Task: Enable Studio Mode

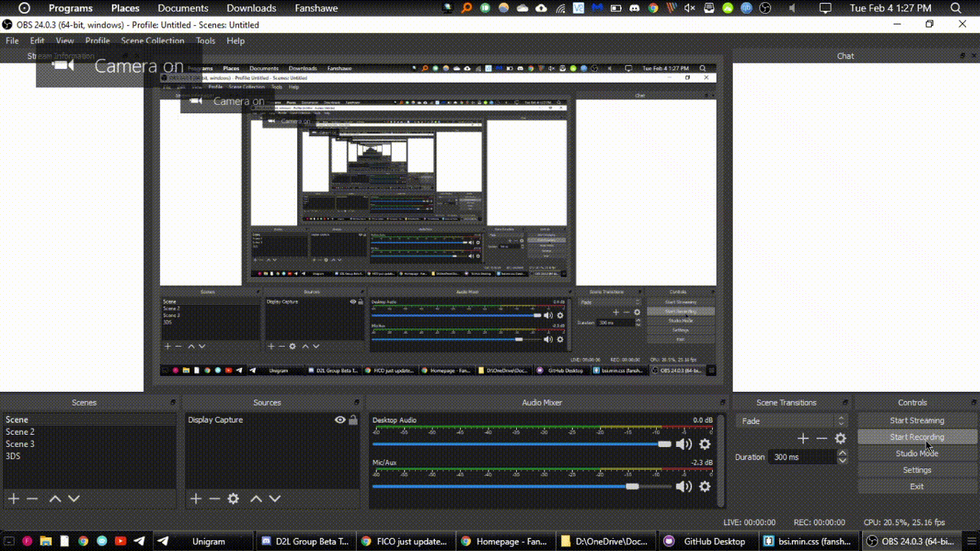Action: [x=916, y=453]
